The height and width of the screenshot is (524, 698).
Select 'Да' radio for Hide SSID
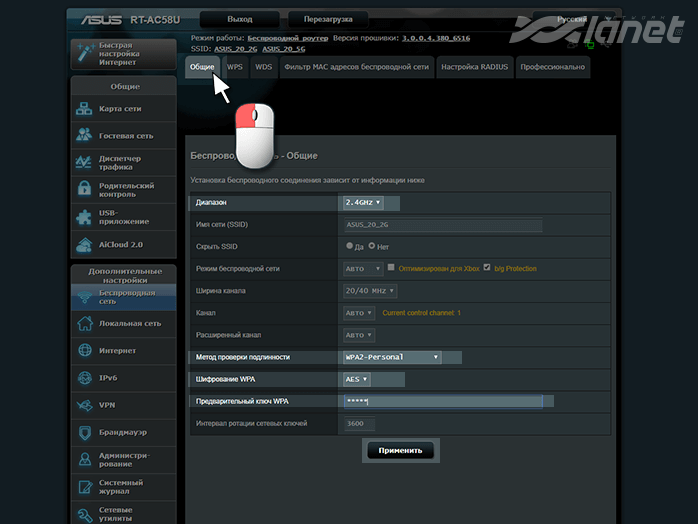point(349,246)
